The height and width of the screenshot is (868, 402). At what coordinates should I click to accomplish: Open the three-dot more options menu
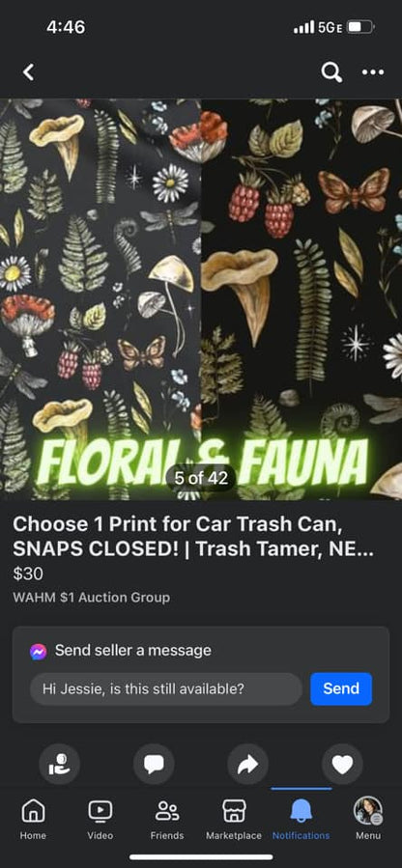[x=373, y=72]
